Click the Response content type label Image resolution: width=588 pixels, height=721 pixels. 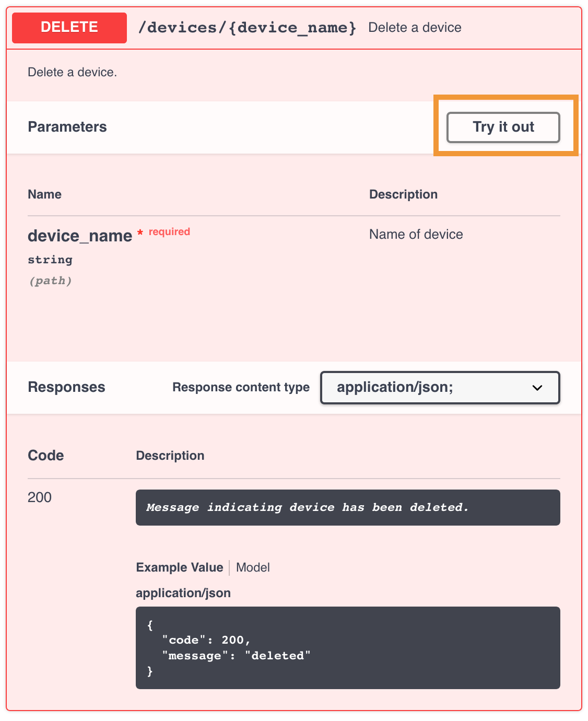(x=241, y=387)
